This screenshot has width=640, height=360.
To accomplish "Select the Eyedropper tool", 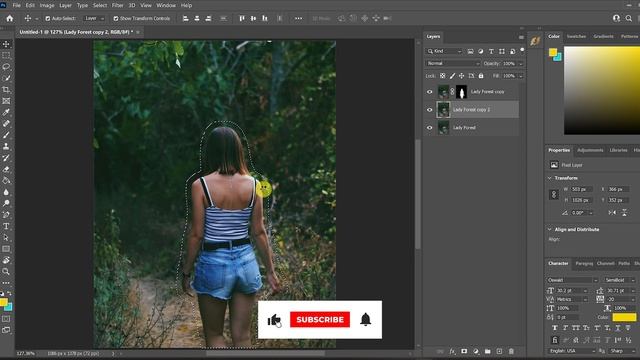I will (6, 112).
